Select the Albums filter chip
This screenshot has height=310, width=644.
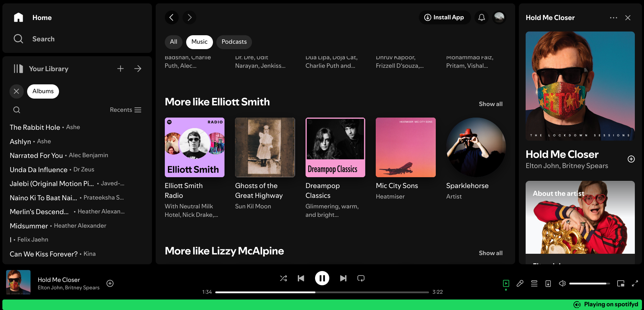tap(43, 91)
